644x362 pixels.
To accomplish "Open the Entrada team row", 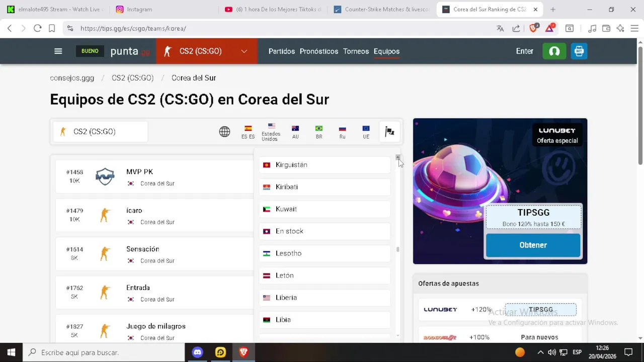I will [x=154, y=293].
